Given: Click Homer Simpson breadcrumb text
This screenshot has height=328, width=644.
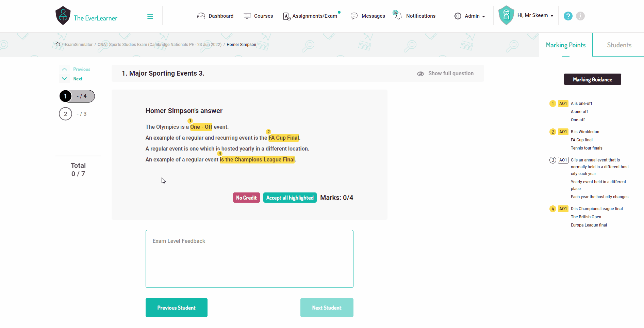Looking at the screenshot, I should [241, 45].
